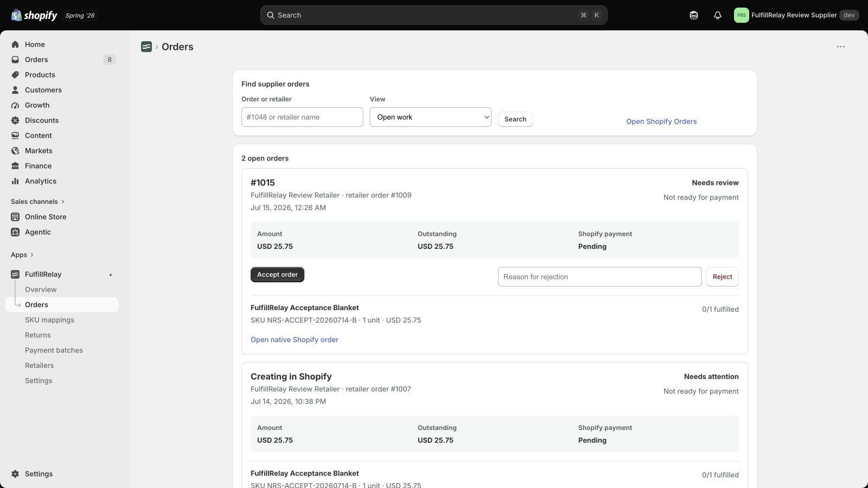Click the Orders inbox icon in main sidebar
The height and width of the screenshot is (488, 868).
pos(15,60)
